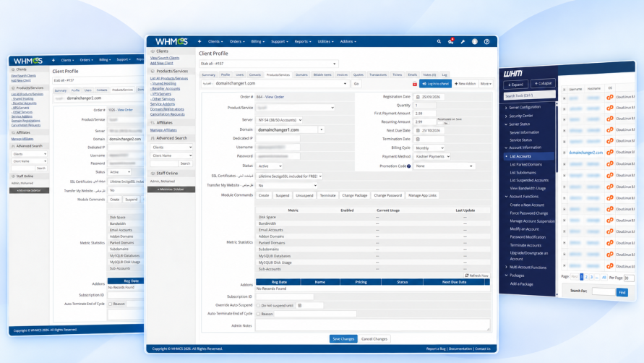The image size is (644, 363).
Task: Open the Next Due Date calendar icon
Action: (418, 130)
